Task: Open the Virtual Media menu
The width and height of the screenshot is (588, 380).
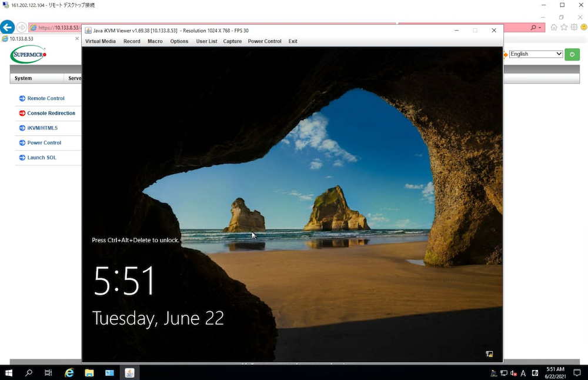Action: (100, 41)
